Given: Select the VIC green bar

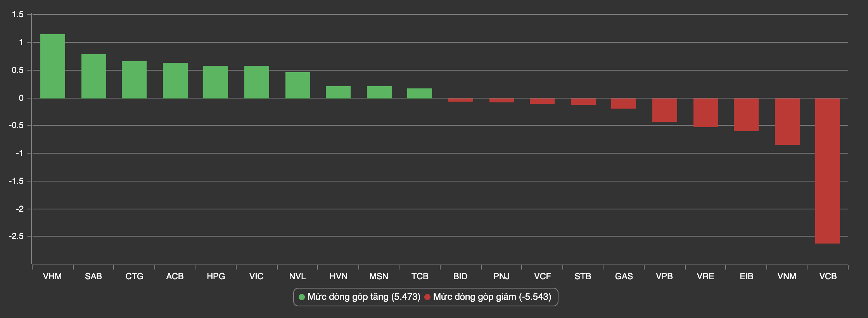Looking at the screenshot, I should click(256, 82).
